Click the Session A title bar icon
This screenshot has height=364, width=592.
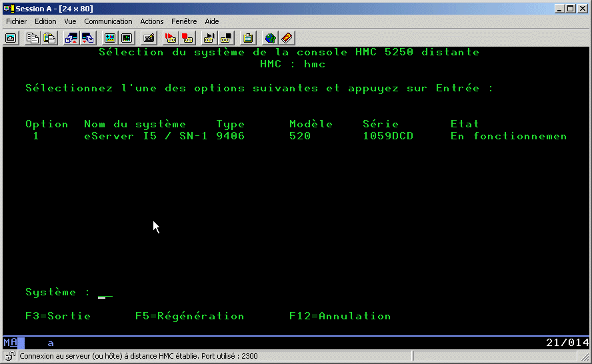(9, 8)
